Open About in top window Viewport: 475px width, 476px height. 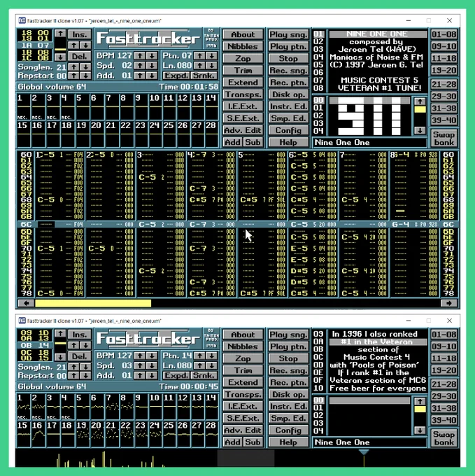click(x=243, y=34)
